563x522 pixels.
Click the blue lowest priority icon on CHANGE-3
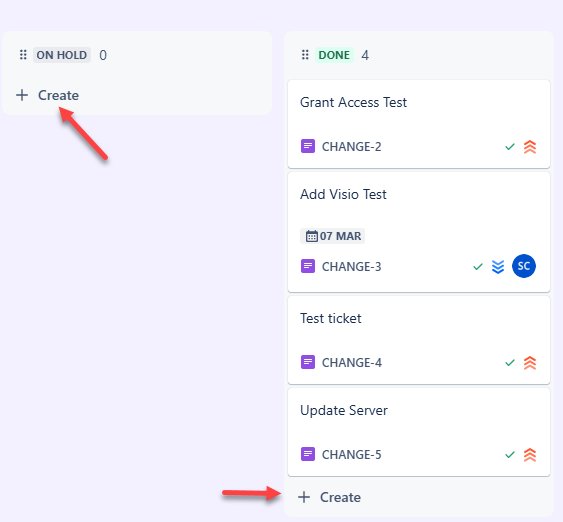pyautogui.click(x=498, y=267)
